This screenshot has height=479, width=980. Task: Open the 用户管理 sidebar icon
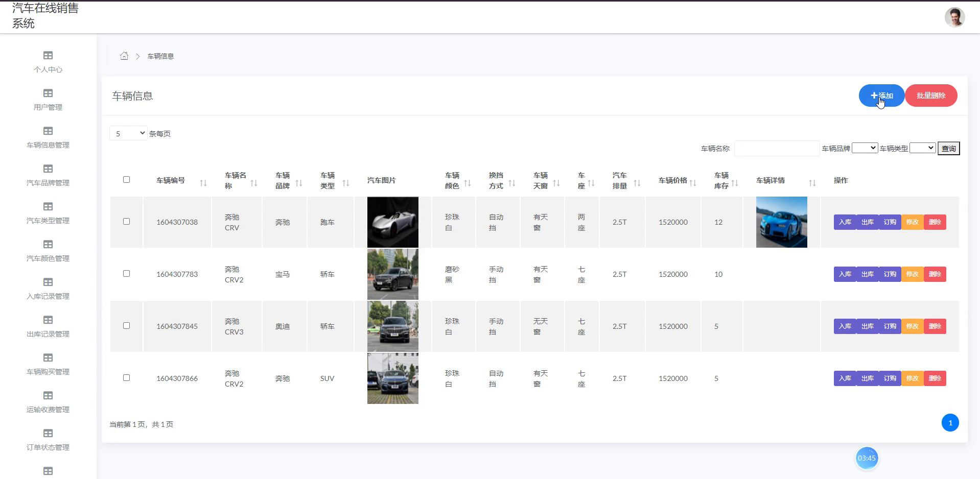click(48, 93)
